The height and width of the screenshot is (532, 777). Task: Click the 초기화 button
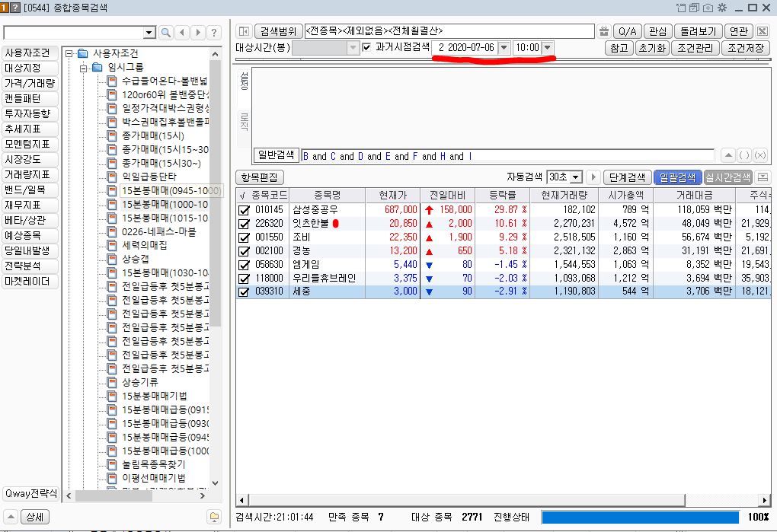click(652, 48)
